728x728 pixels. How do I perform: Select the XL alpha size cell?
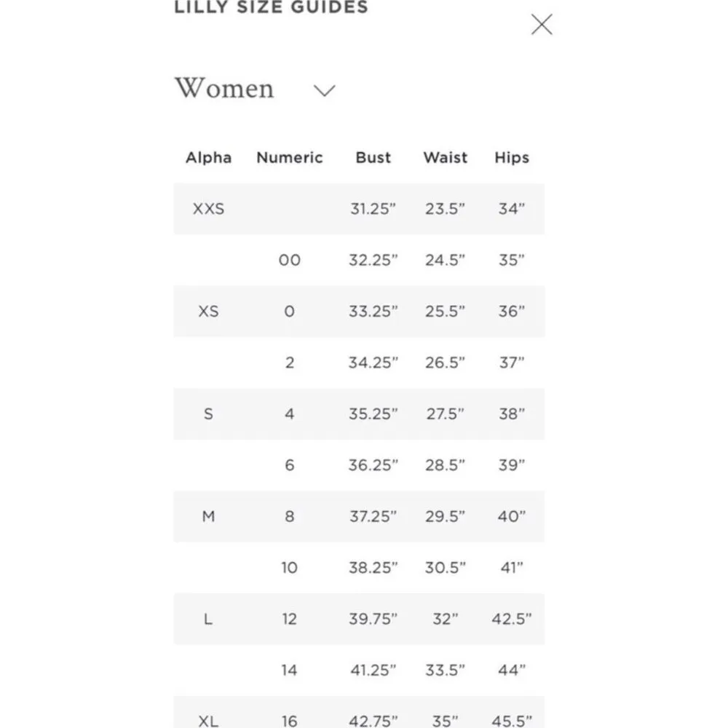point(208,721)
